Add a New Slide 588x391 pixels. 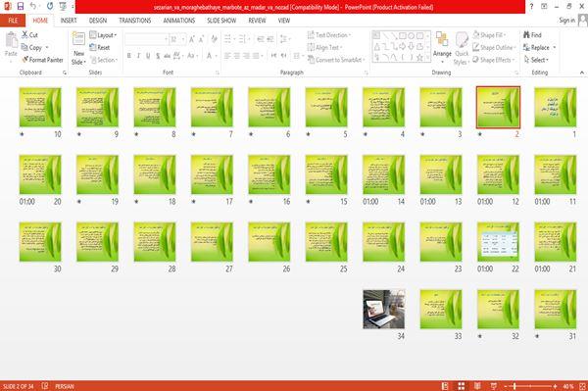click(x=78, y=48)
